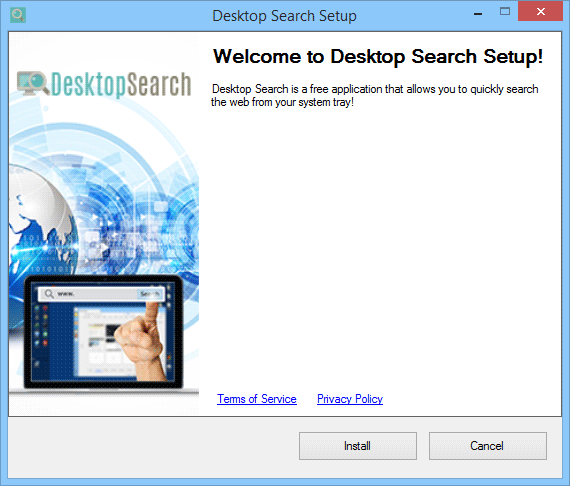Image resolution: width=570 pixels, height=486 pixels.
Task: Minimize the setup window
Action: tap(478, 13)
